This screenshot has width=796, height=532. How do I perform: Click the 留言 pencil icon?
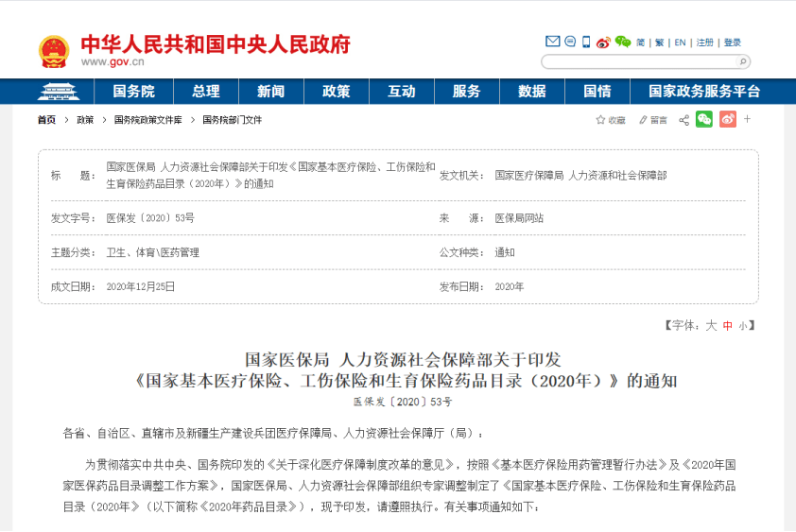click(643, 120)
